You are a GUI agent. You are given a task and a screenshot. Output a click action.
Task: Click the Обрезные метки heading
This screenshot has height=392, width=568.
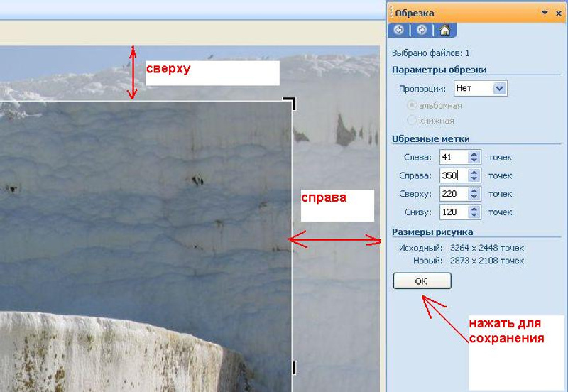click(431, 139)
